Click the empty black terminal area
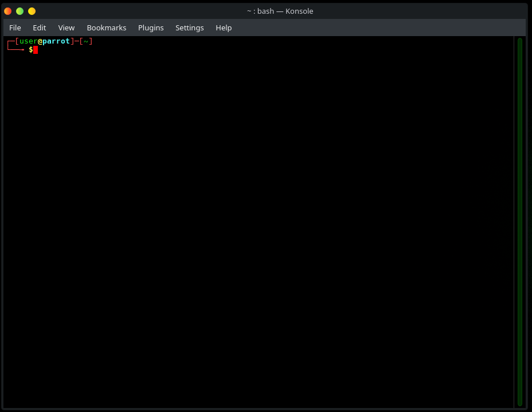Viewport: 532px width, 412px height. point(258,229)
